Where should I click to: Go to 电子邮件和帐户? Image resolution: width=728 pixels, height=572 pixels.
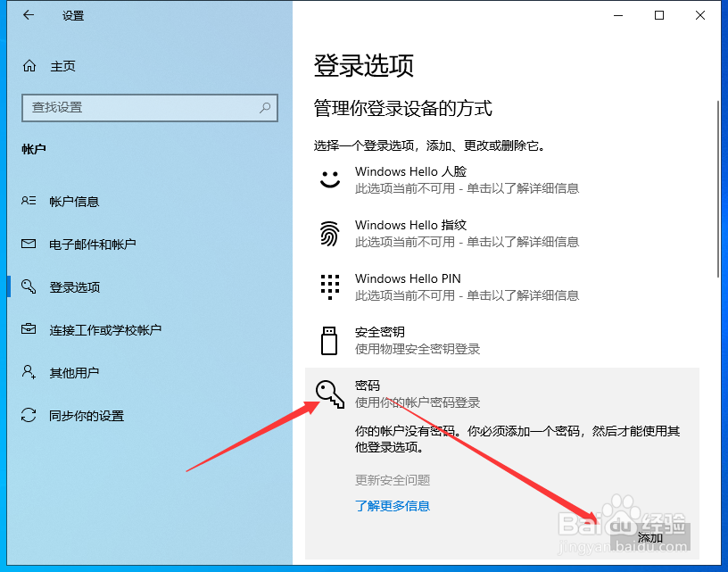click(x=150, y=244)
